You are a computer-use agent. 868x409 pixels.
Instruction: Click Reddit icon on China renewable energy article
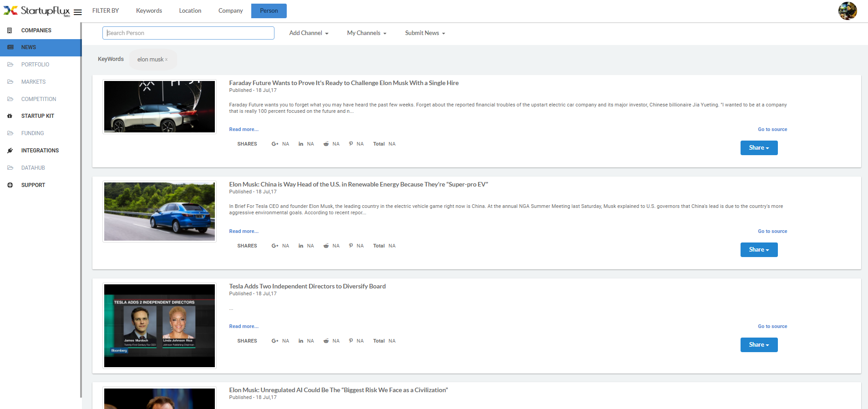pyautogui.click(x=326, y=246)
